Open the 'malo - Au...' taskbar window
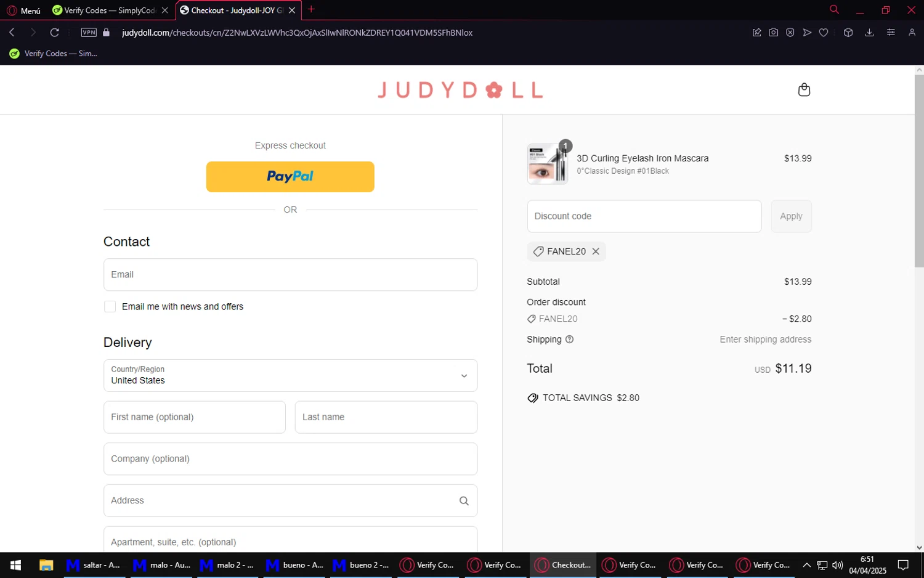This screenshot has height=578, width=924. point(163,565)
